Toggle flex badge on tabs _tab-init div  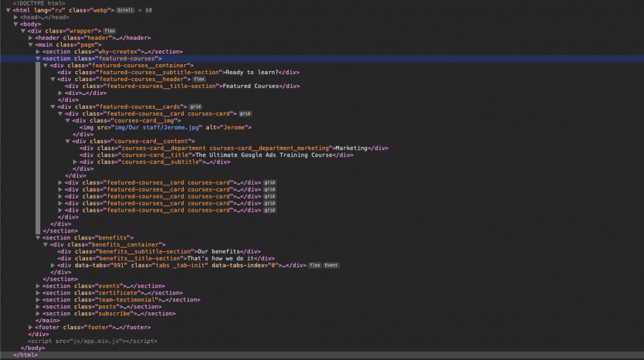[x=315, y=265]
